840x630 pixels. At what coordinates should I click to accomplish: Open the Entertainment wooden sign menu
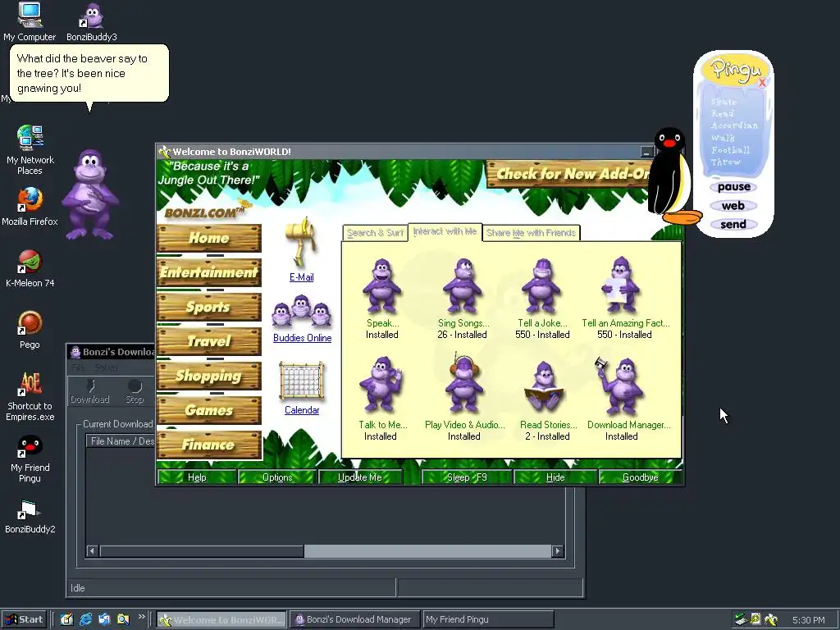click(209, 272)
